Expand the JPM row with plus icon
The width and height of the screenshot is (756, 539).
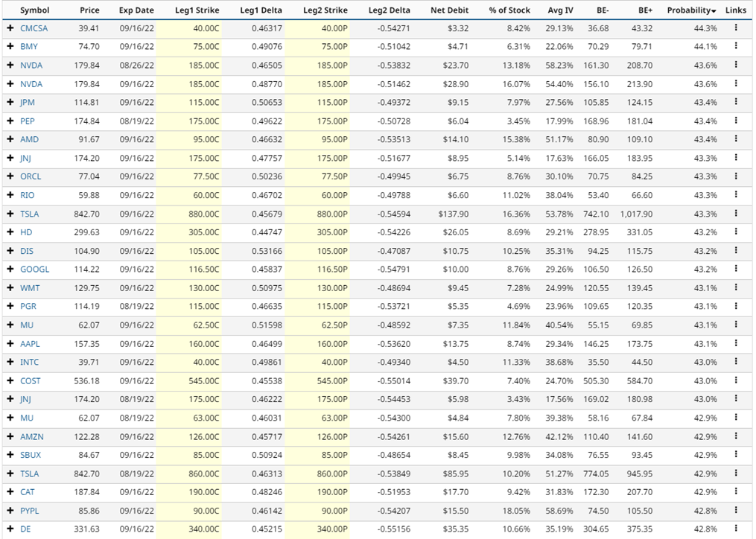[10, 102]
